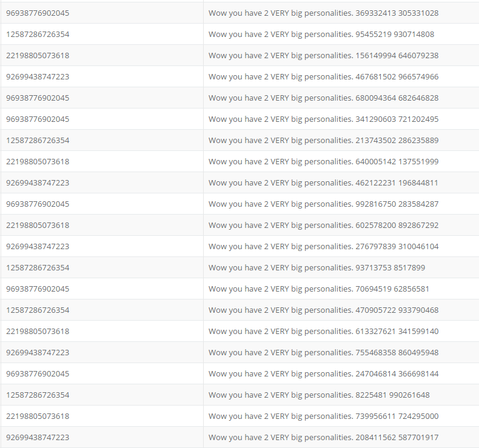Select message ending 93713753 8517899
Screen dimensions: 479x448
pos(317,268)
